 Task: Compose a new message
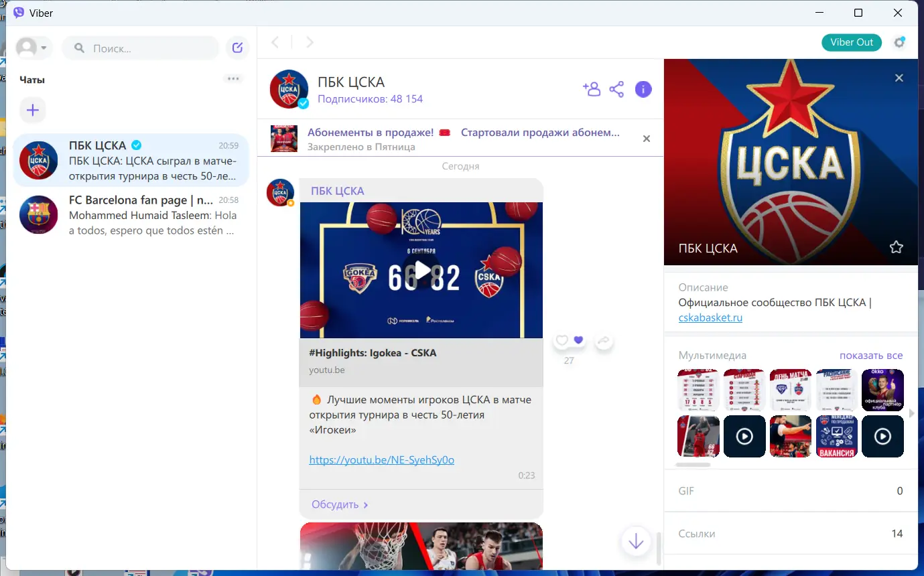pos(237,47)
